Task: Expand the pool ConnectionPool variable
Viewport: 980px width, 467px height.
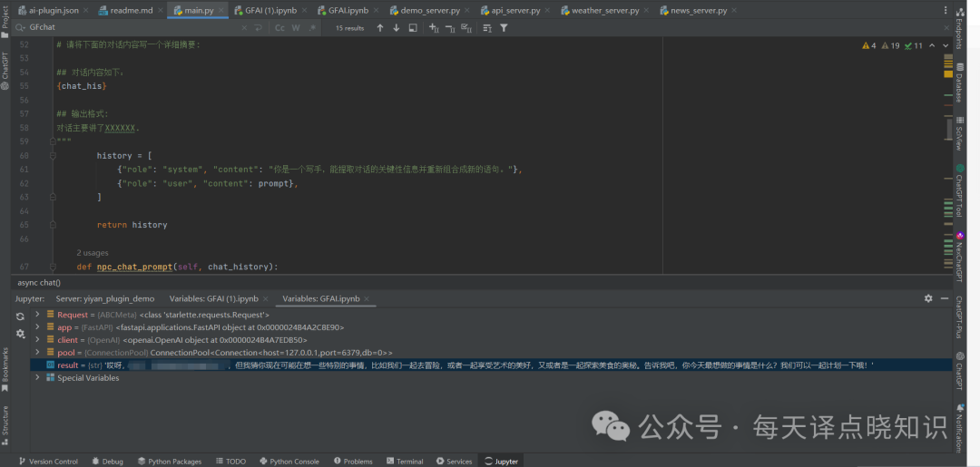Action: click(x=37, y=352)
